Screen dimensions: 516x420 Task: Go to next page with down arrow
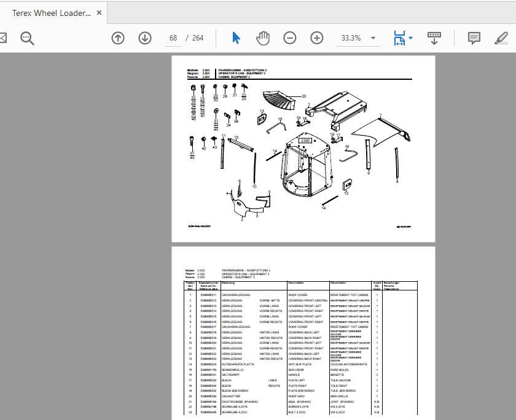145,37
